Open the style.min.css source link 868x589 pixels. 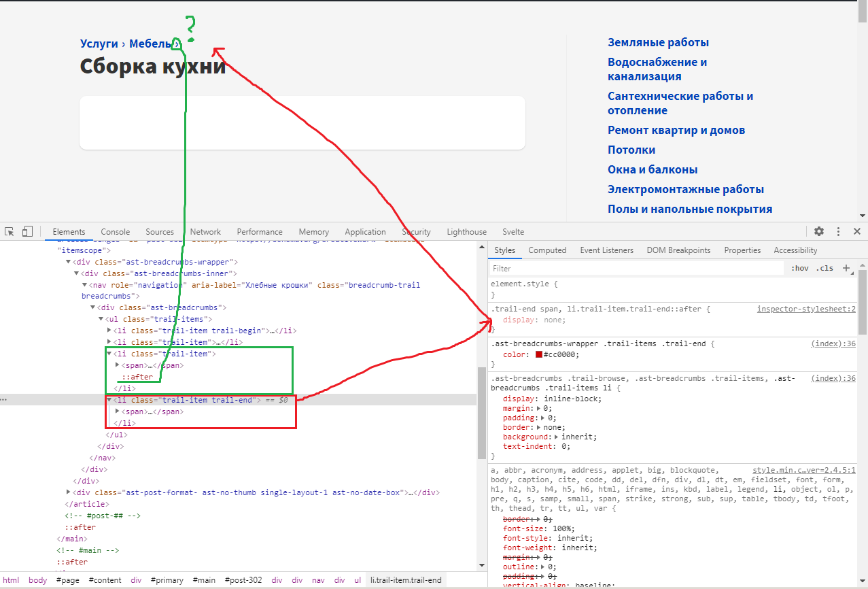point(804,470)
